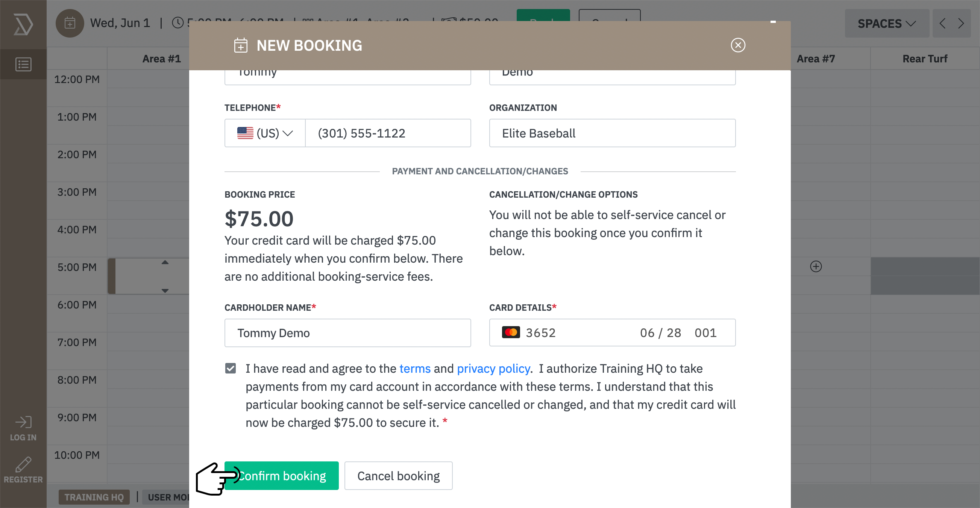Click the Cardholder Name field
The image size is (980, 508).
coord(348,333)
